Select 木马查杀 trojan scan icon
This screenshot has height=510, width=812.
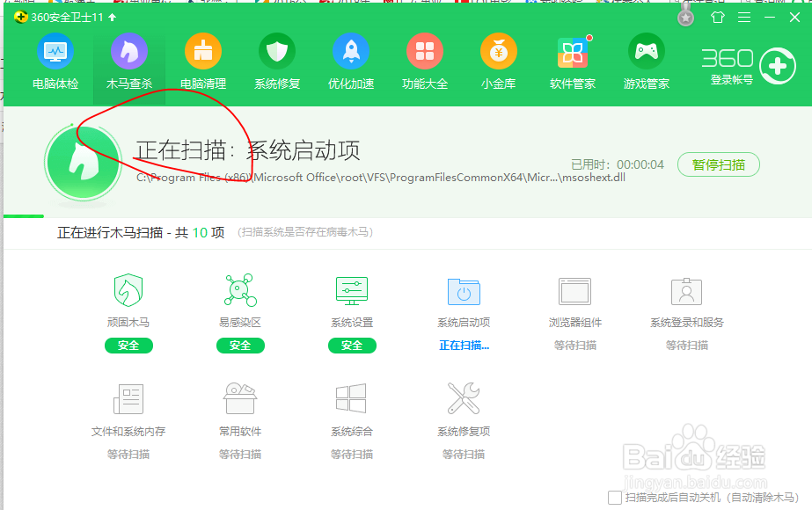tap(129, 51)
